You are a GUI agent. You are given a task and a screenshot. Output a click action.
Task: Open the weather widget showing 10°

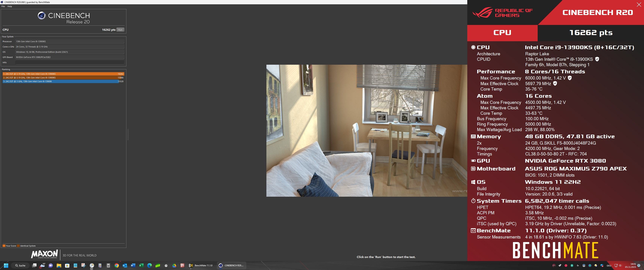[42, 265]
